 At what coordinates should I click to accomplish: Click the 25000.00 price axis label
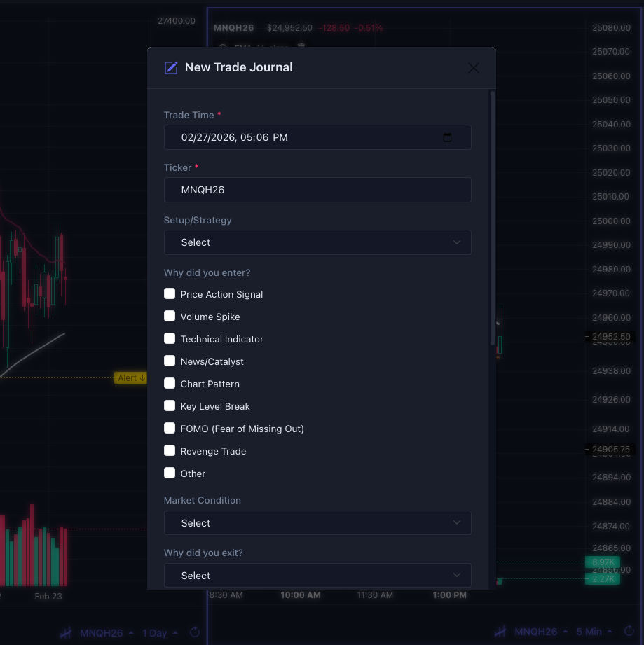pyautogui.click(x=611, y=221)
